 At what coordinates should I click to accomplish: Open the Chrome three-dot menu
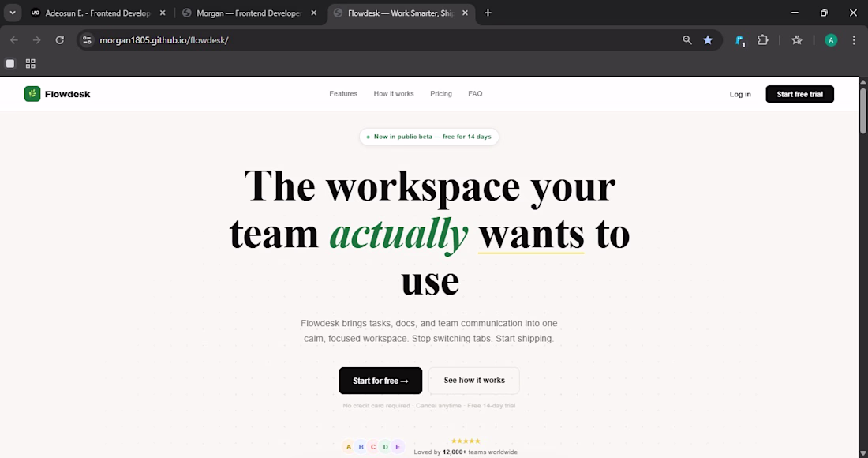[854, 39]
